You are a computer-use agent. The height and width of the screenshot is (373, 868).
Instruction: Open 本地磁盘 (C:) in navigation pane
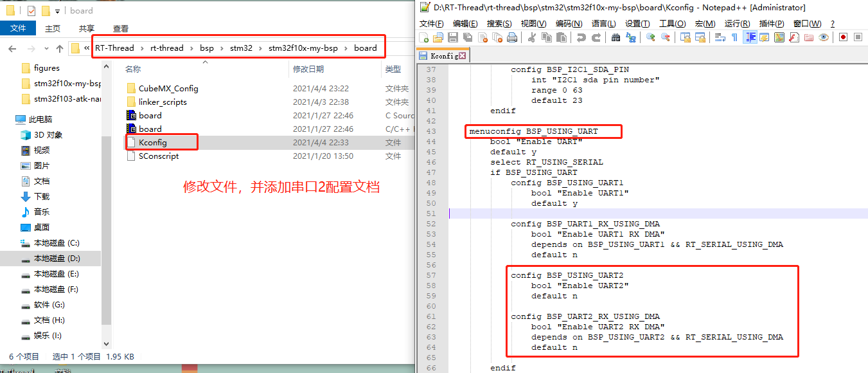57,243
